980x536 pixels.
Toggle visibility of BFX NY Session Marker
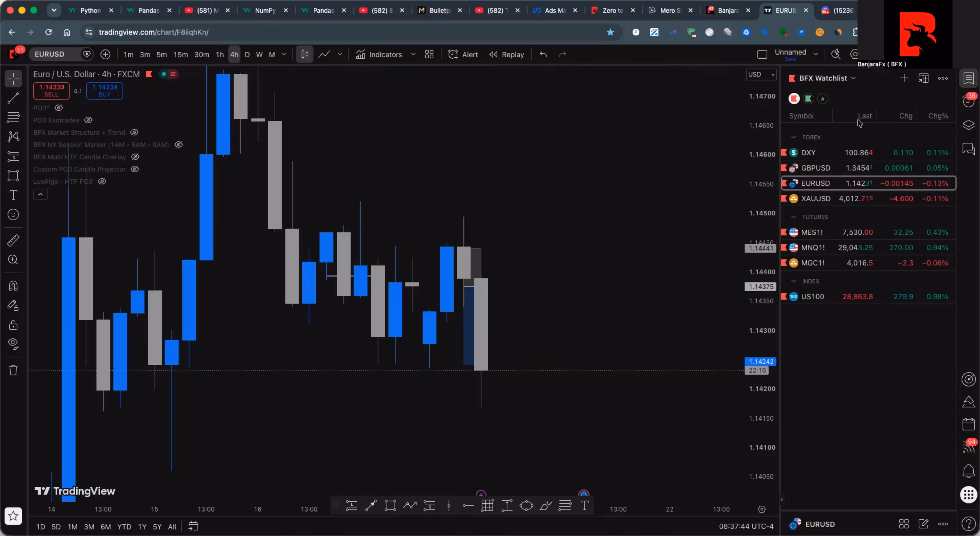(178, 144)
